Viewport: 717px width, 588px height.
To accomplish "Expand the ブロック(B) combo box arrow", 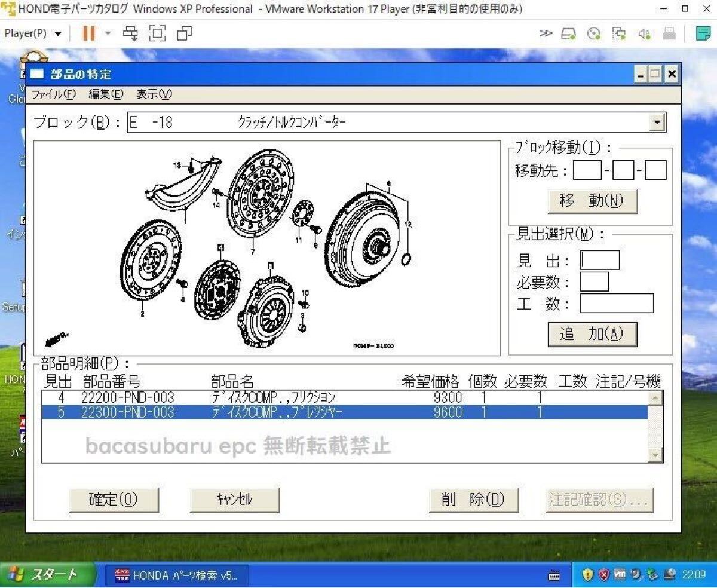I will (657, 122).
